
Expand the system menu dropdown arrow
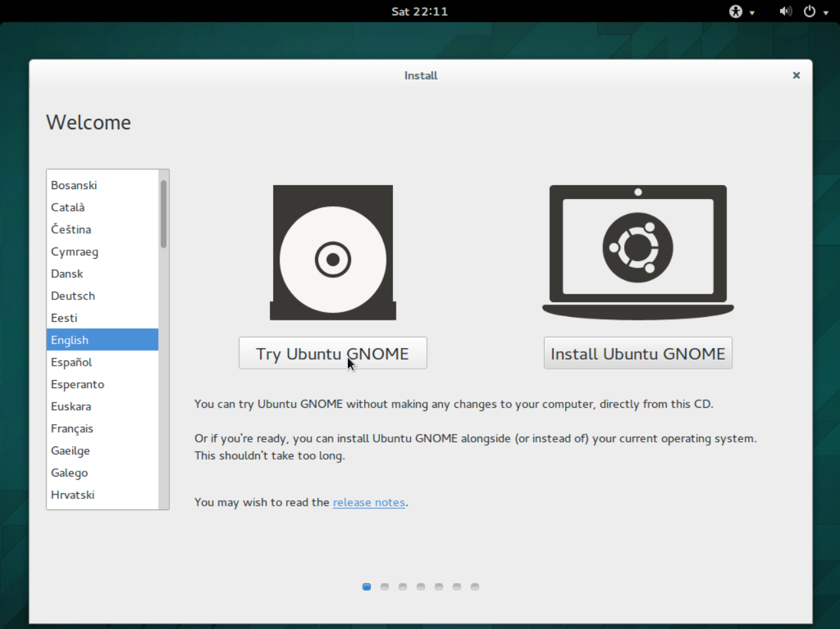coord(826,12)
